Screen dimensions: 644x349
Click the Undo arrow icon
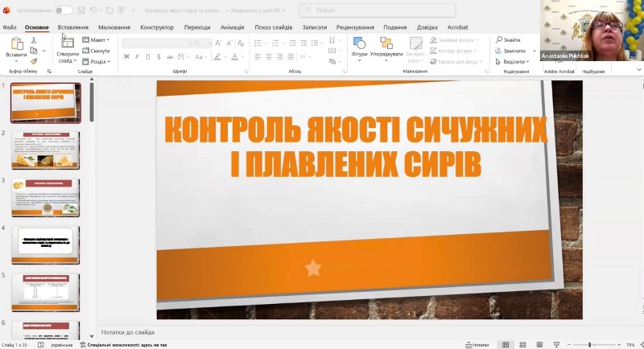tap(95, 10)
